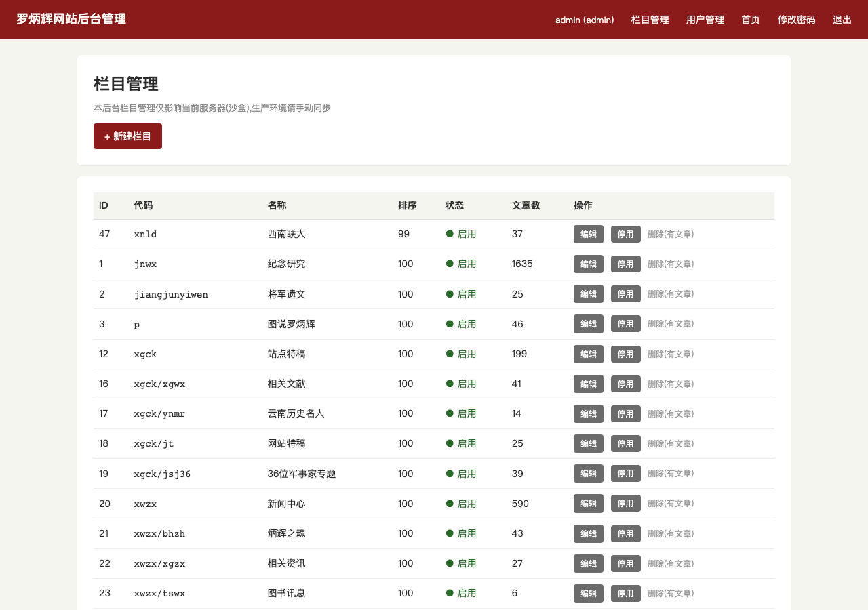Click 停用 for the 站点特稿 row
Viewport: 868px width, 610px height.
[626, 354]
